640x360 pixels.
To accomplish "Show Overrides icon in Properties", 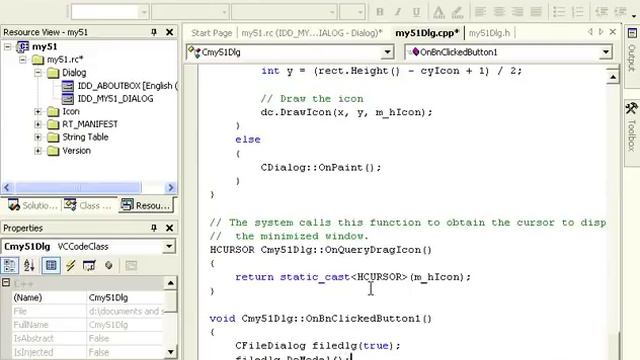I will pyautogui.click(x=109, y=266).
